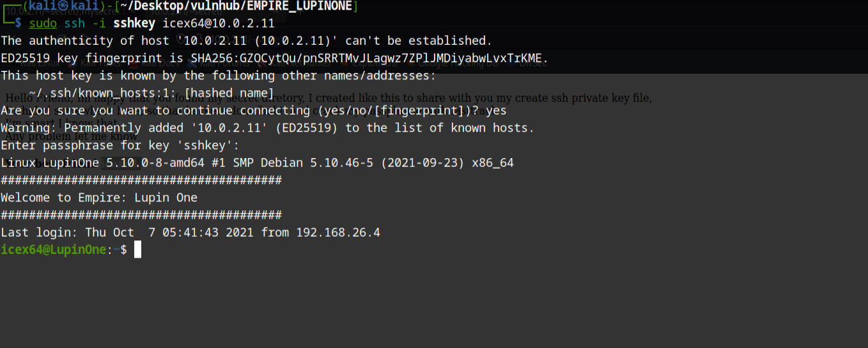Click the typed yes answer
This screenshot has height=348, width=868.
pyautogui.click(x=496, y=111)
